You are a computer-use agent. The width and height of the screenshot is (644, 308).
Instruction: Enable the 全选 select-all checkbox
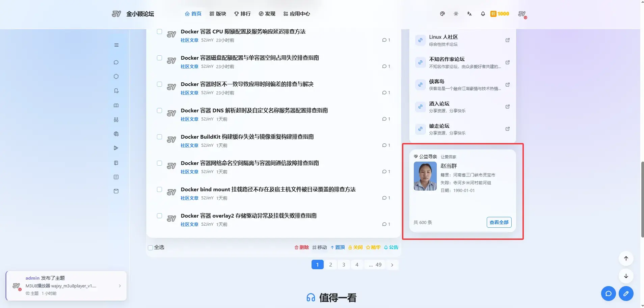[x=151, y=248]
